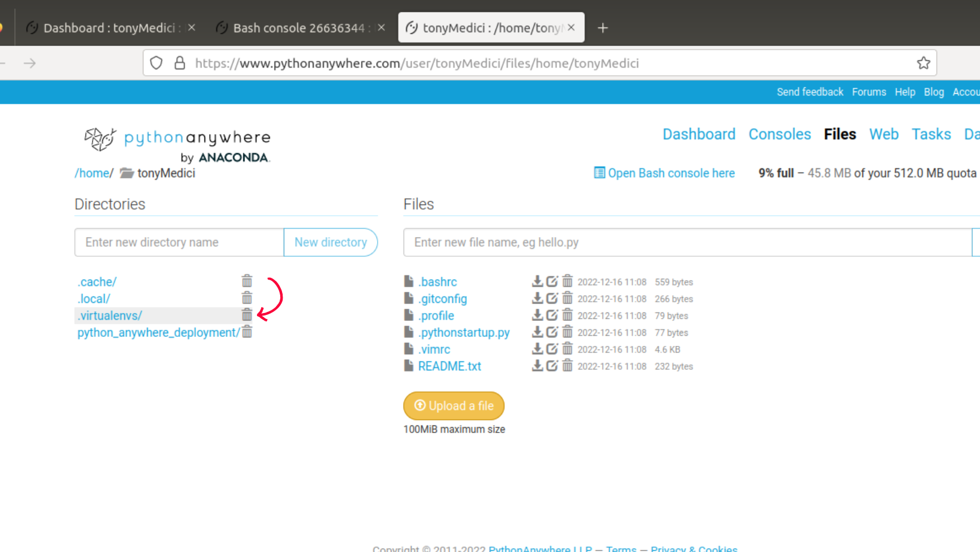980x552 pixels.
Task: Click the shield tracking protection icon
Action: tap(156, 63)
